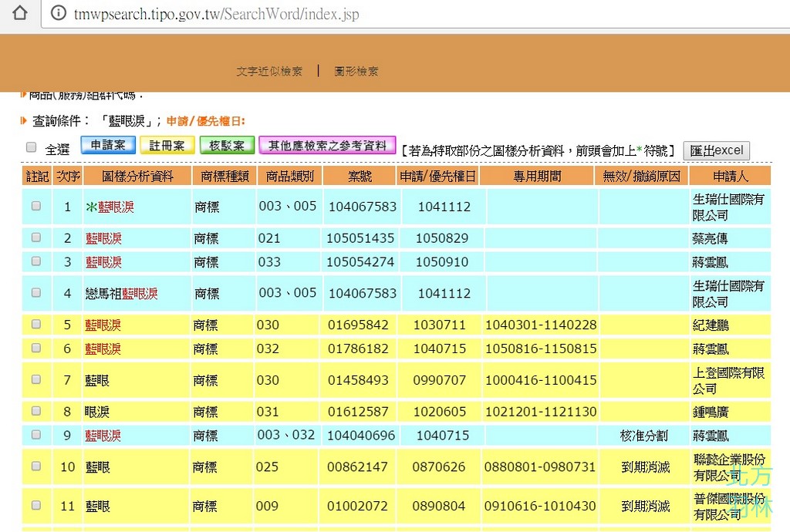Click the 商標種類 column header
This screenshot has height=532, width=790.
click(225, 176)
